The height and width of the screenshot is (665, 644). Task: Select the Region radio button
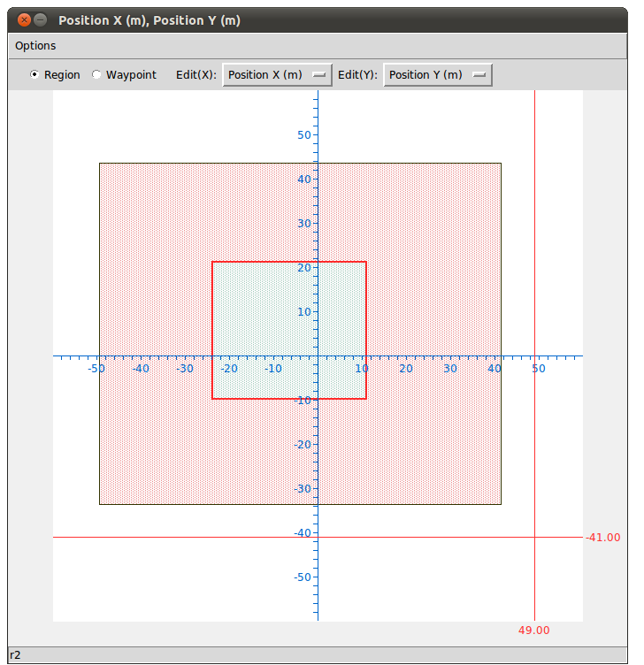click(34, 74)
